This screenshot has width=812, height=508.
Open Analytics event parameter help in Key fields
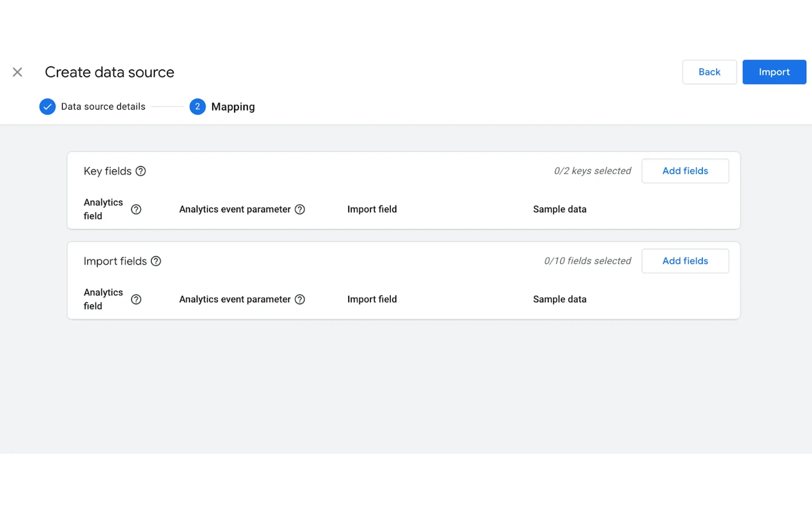(299, 209)
